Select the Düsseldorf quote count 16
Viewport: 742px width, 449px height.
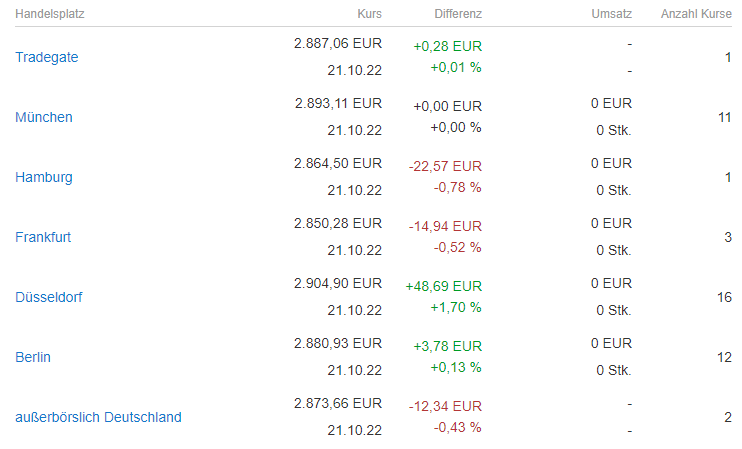(724, 297)
